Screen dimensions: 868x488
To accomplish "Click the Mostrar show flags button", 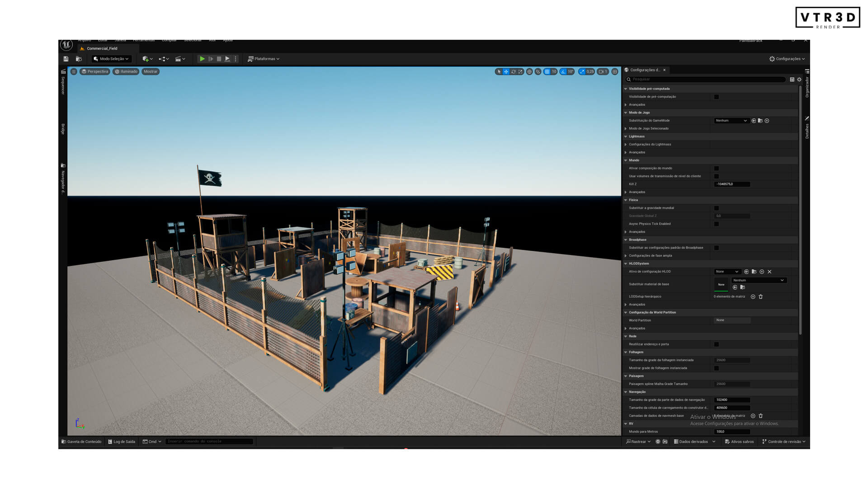I will (151, 71).
